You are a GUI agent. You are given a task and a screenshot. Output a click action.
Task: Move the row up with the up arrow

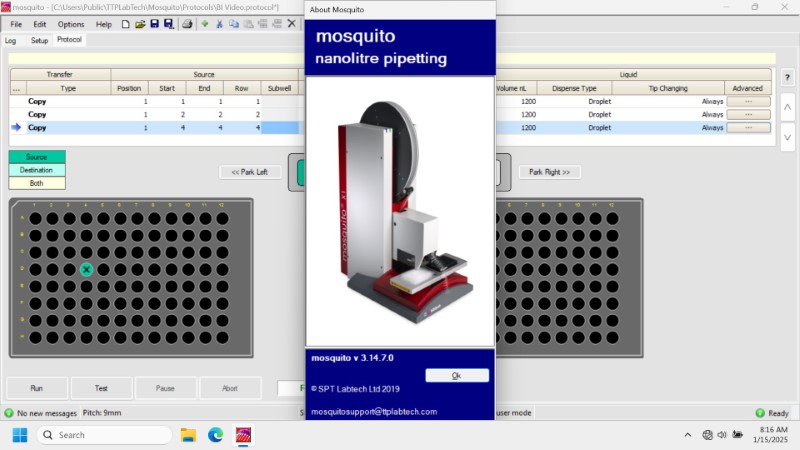pyautogui.click(x=787, y=107)
